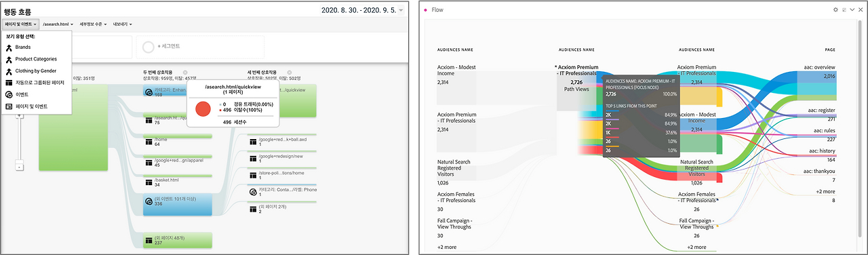The height and width of the screenshot is (255, 868).
Task: Click the Product Categories flow icon
Action: pyautogui.click(x=9, y=59)
